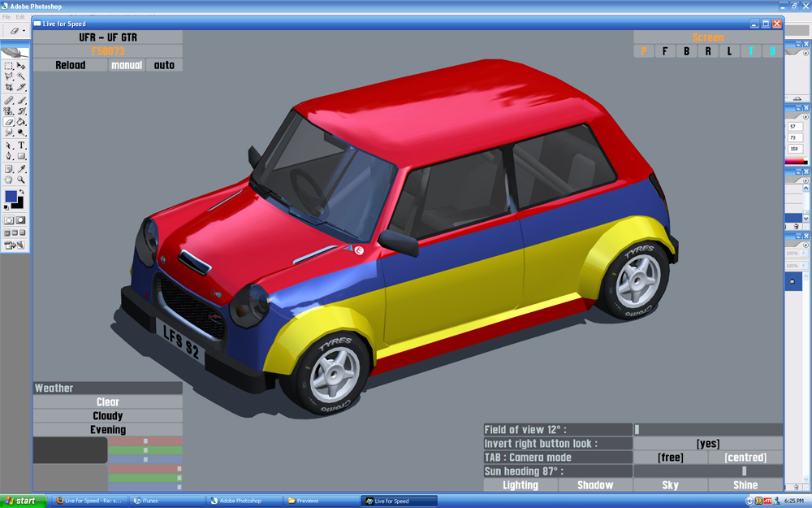The image size is (812, 508).
Task: Select the F screen option
Action: coord(665,50)
